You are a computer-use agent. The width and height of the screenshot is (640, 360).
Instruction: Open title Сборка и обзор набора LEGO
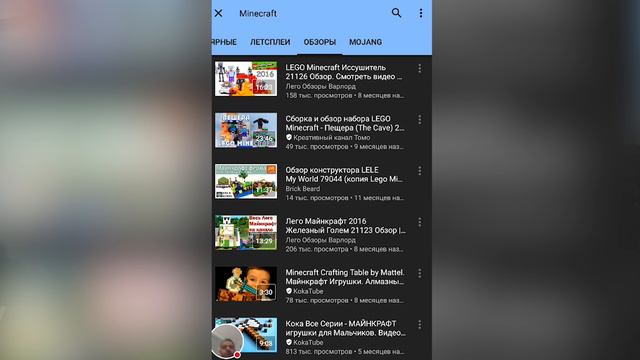click(345, 123)
